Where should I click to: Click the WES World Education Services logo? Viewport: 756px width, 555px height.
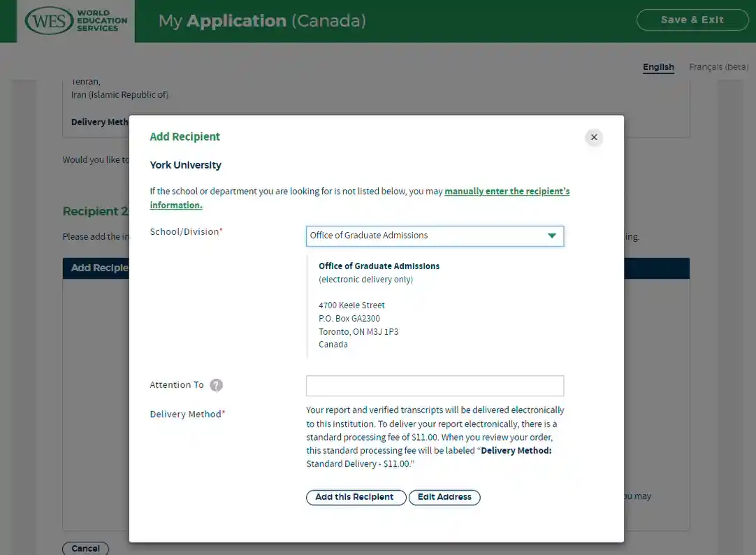point(75,21)
